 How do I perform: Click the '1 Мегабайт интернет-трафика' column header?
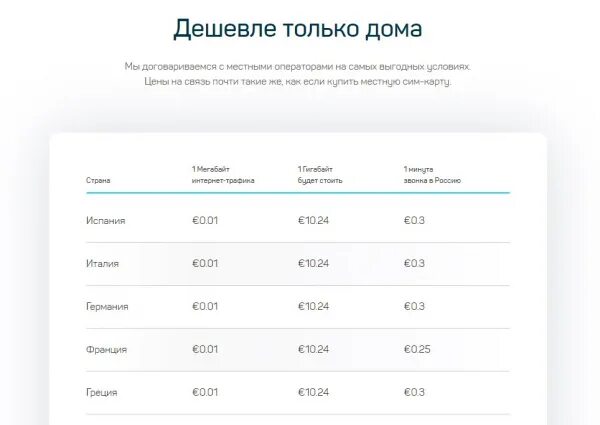[x=223, y=175]
